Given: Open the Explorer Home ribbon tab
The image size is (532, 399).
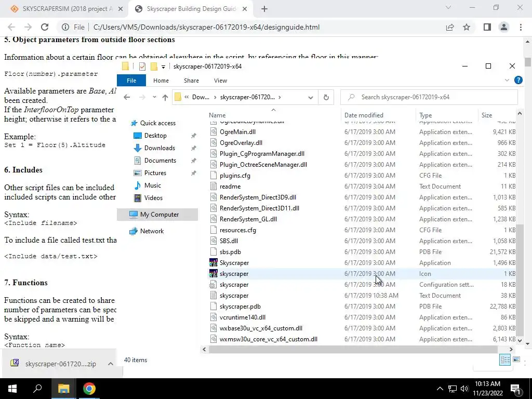Looking at the screenshot, I should coord(161,81).
